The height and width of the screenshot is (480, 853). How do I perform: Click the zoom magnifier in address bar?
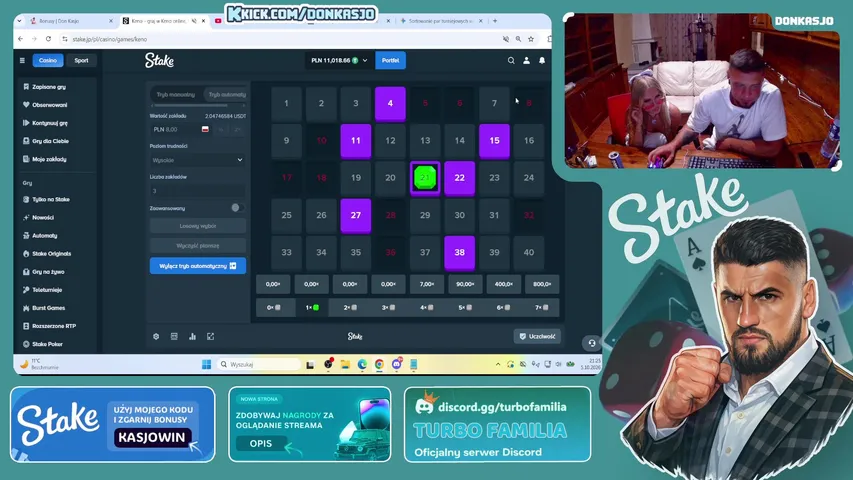(518, 39)
